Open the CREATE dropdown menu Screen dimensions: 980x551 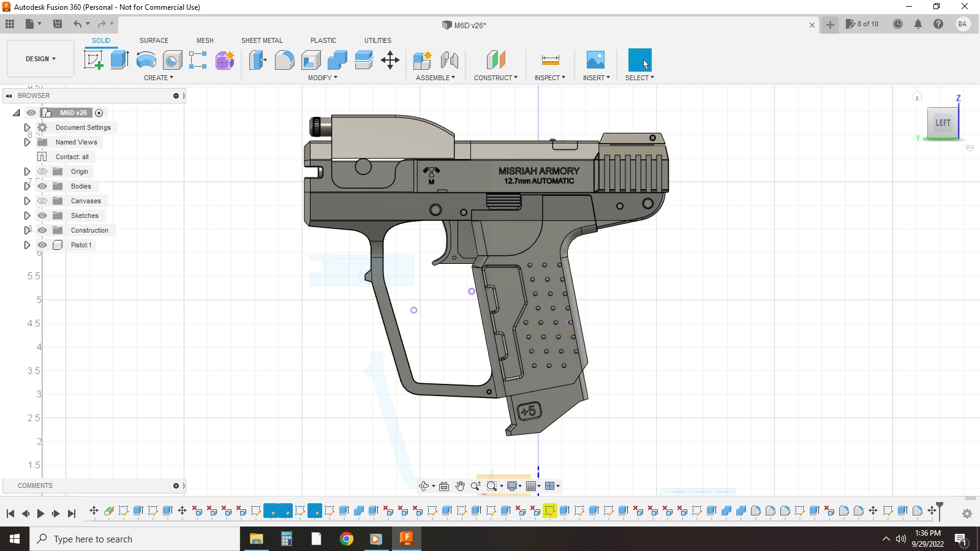click(159, 78)
